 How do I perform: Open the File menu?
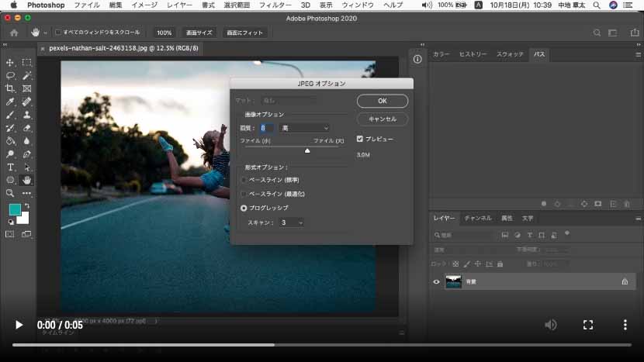(87, 5)
